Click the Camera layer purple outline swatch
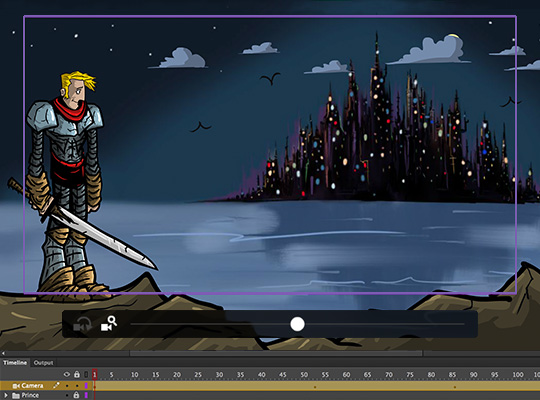The width and height of the screenshot is (540, 400). [86, 386]
